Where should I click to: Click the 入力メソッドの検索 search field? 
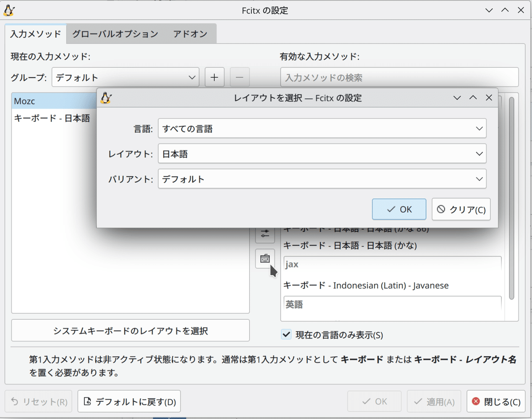399,78
